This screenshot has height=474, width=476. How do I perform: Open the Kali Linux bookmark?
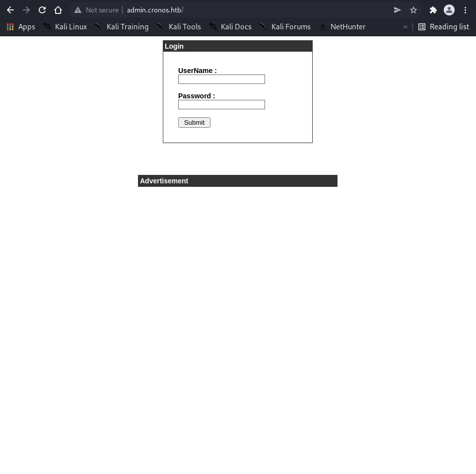point(65,27)
